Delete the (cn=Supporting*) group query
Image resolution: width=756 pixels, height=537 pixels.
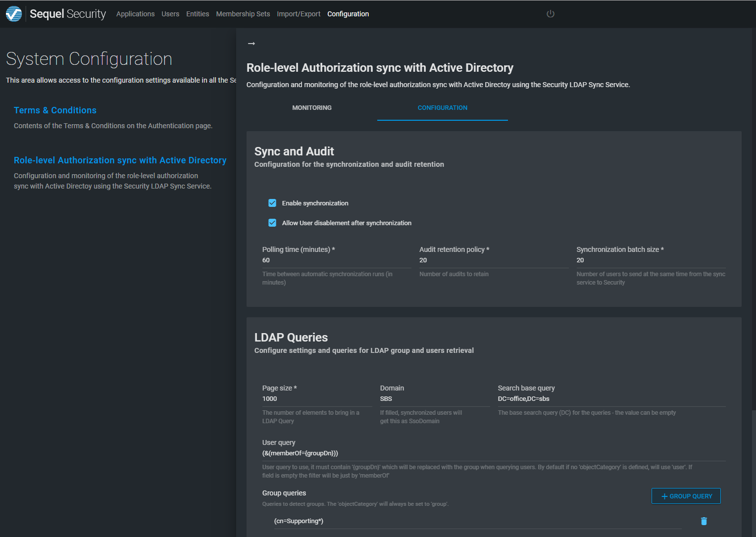(704, 521)
